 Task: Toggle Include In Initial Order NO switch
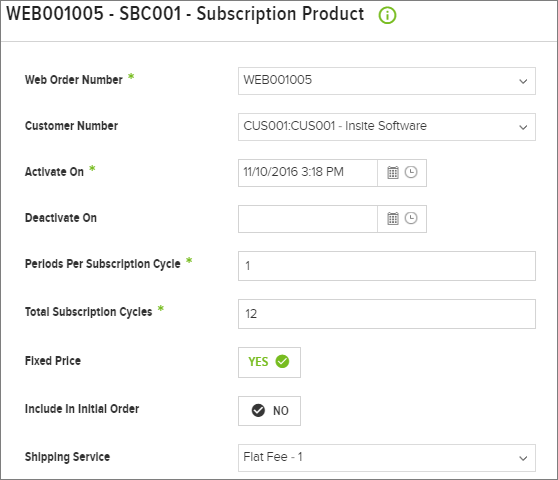tap(269, 411)
